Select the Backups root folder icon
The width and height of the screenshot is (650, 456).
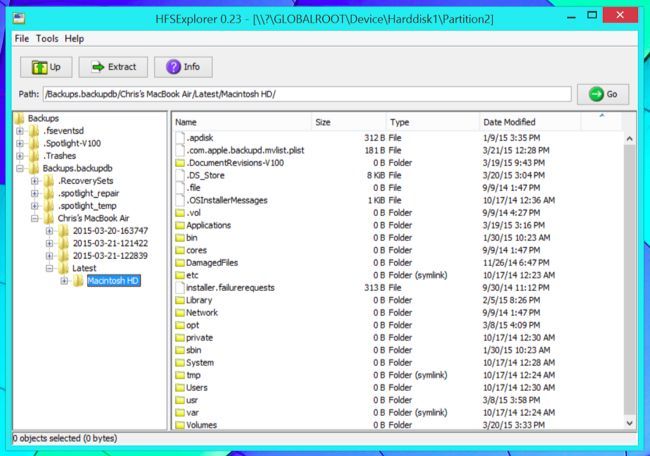coord(19,119)
